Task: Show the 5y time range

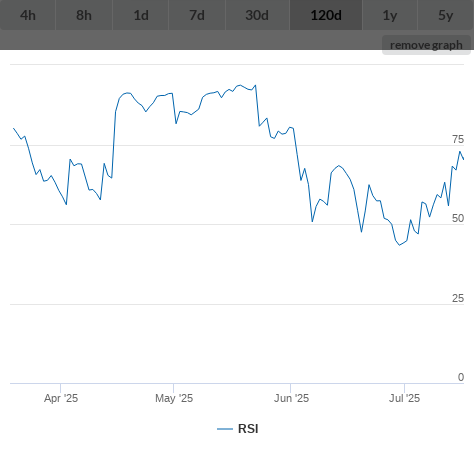Action: (x=446, y=15)
